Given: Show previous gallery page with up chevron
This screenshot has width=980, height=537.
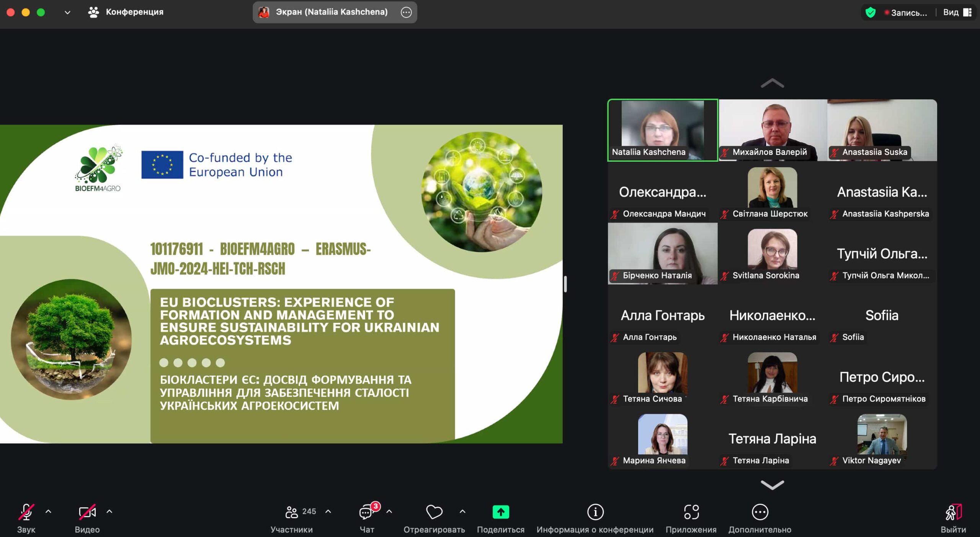Looking at the screenshot, I should click(772, 83).
